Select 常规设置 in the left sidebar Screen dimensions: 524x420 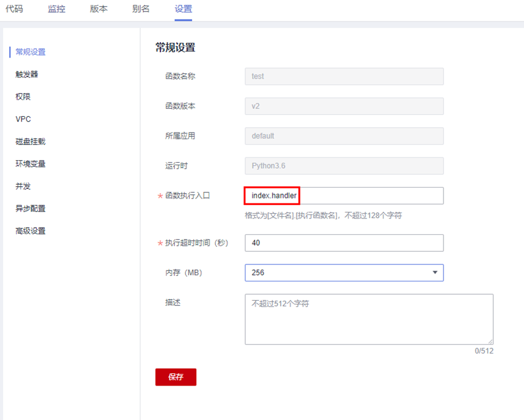tap(30, 52)
